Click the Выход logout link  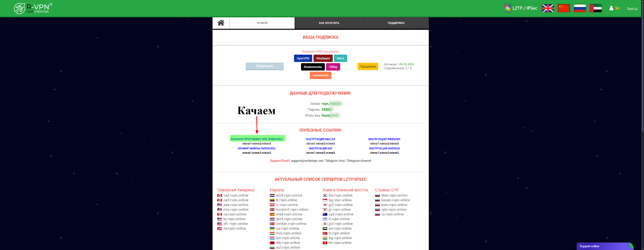(632, 8)
